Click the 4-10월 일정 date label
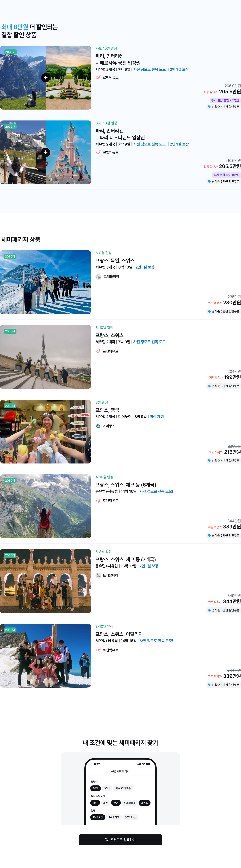The height and width of the screenshot is (868, 241). [x=104, y=477]
